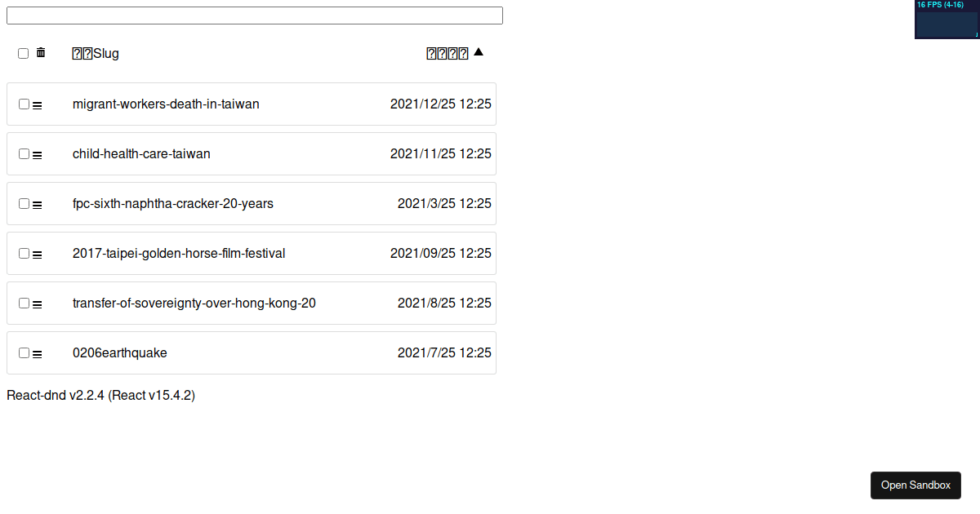Image resolution: width=980 pixels, height=514 pixels.
Task: Select the fpc-sixth-naphtha-cracker-20-years slug text
Action: (173, 203)
